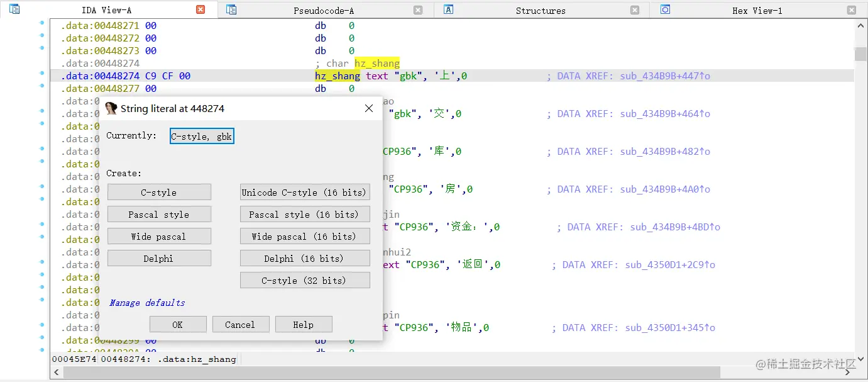
Task: Choose the Wide pascal button
Action: 159,237
